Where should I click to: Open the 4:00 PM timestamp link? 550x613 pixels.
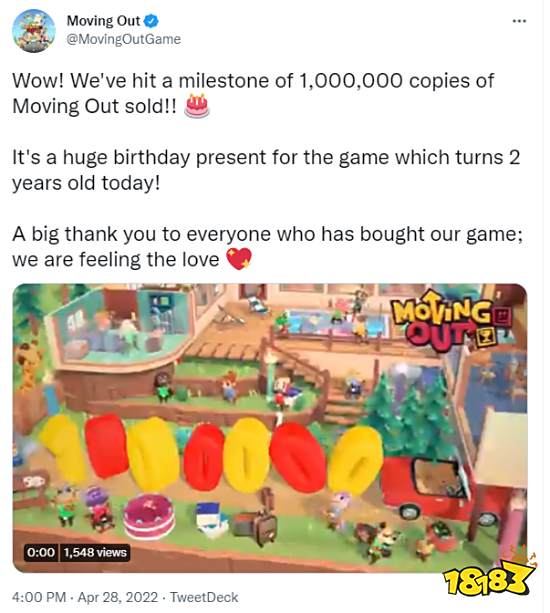39,597
